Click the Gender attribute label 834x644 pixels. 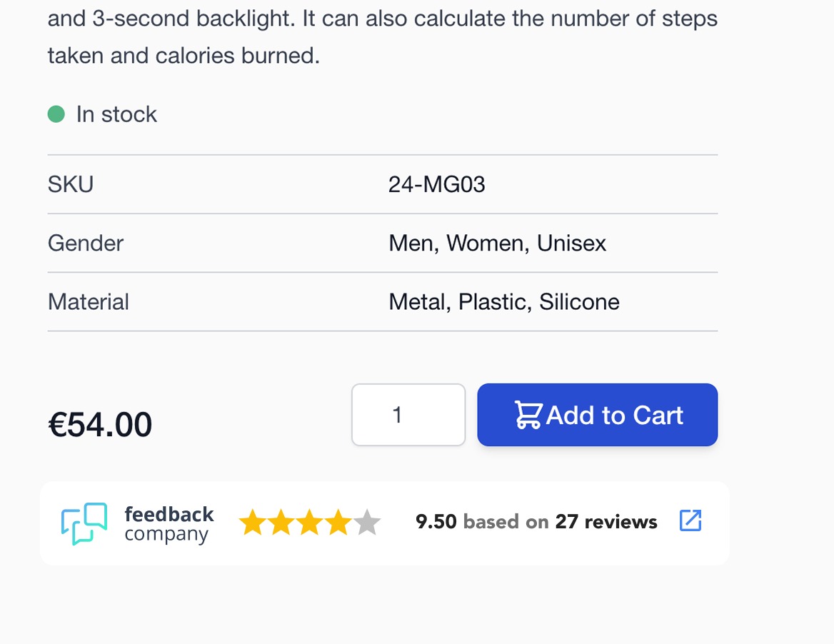86,243
